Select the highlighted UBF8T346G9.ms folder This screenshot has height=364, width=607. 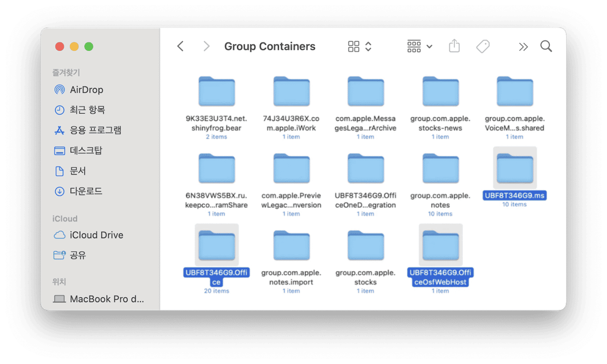pos(515,169)
